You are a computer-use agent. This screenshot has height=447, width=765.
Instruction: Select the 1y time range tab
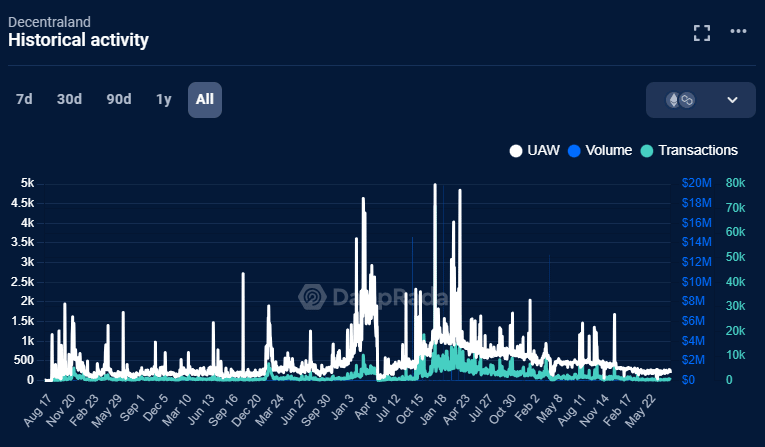coord(163,100)
